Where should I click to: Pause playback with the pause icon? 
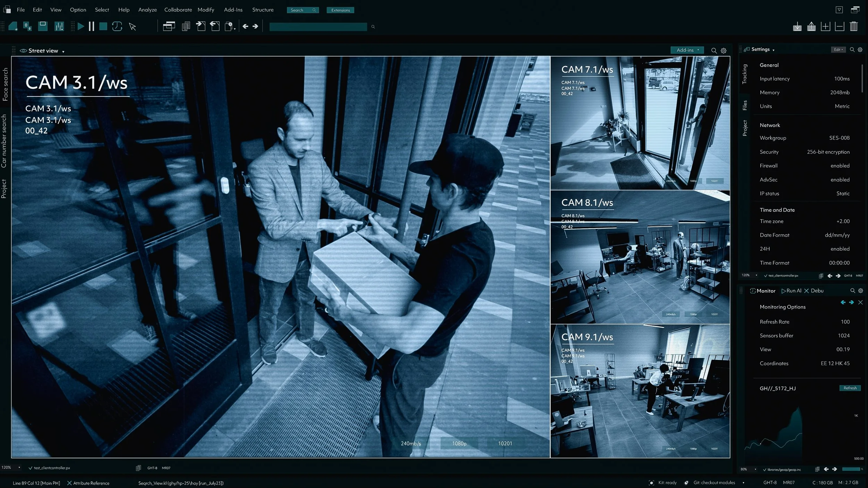tap(91, 26)
